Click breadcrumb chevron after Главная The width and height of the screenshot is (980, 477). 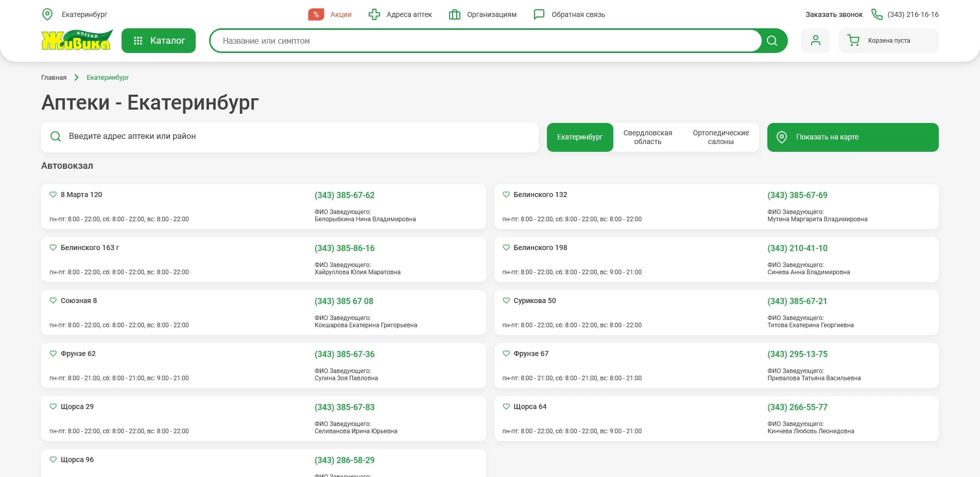76,78
